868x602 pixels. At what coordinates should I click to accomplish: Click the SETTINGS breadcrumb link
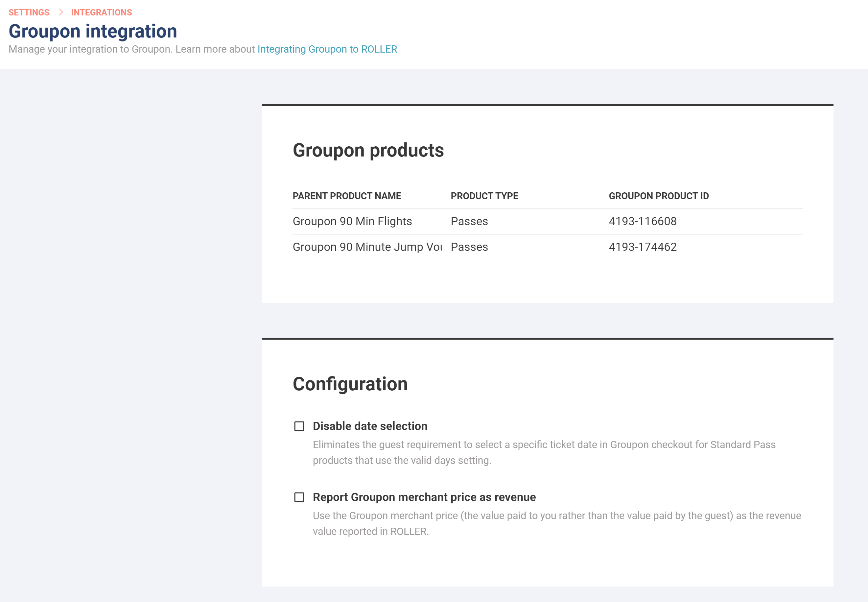tap(29, 12)
